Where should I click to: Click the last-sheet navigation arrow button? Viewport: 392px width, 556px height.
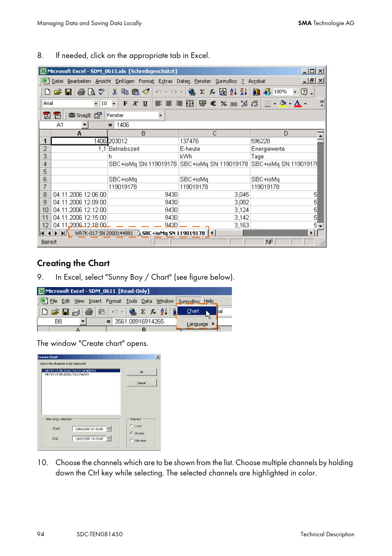click(63, 233)
